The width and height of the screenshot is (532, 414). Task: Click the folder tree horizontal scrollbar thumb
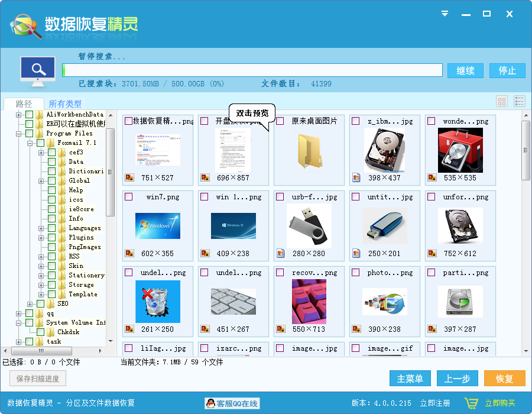(x=41, y=351)
